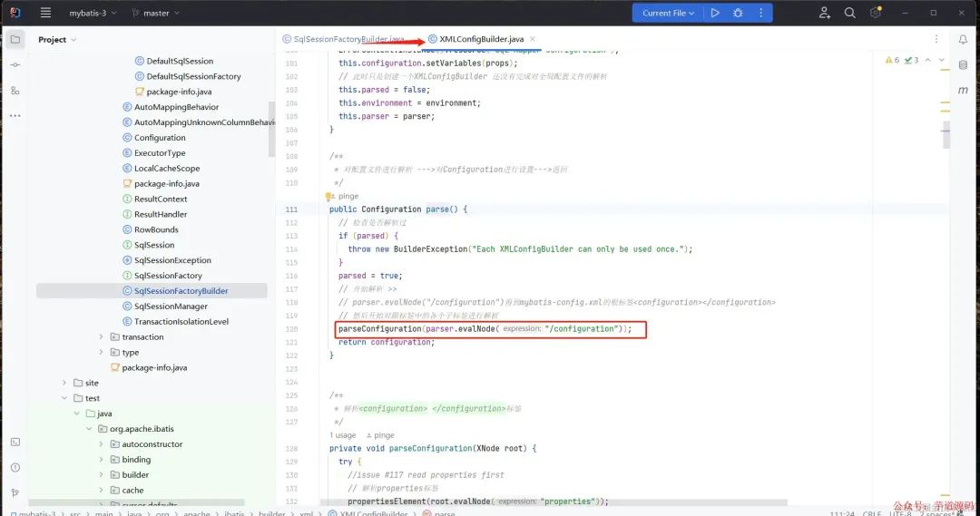Run the current file
Screen dimensions: 980x516
pyautogui.click(x=715, y=13)
